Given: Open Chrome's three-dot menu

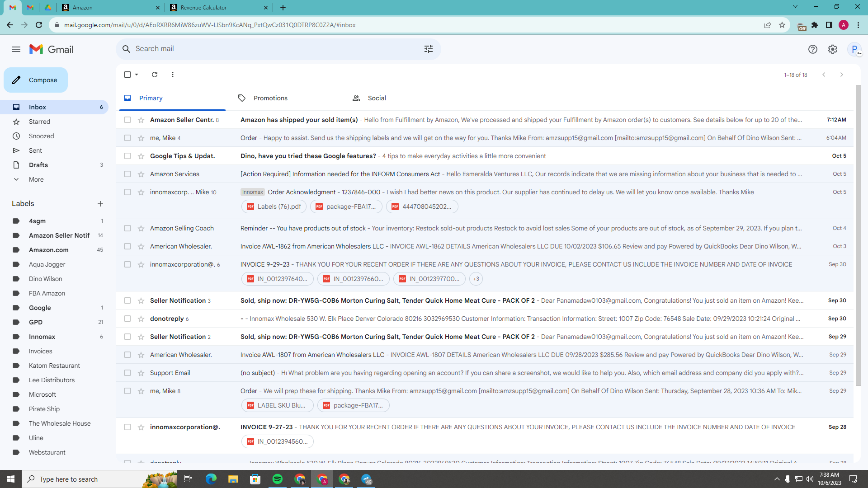Looking at the screenshot, I should [858, 25].
